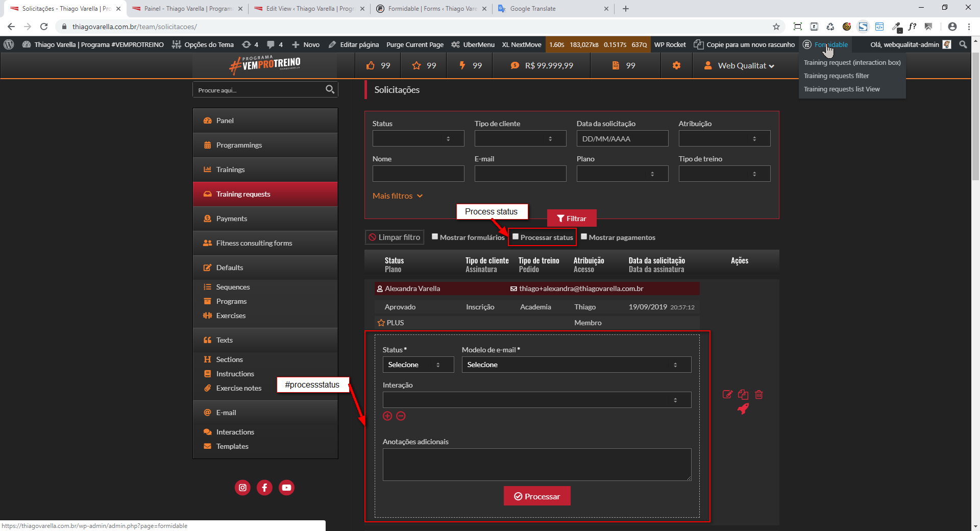This screenshot has width=980, height=531.
Task: Click the duplicate copy icon in the actions column
Action: coord(743,395)
